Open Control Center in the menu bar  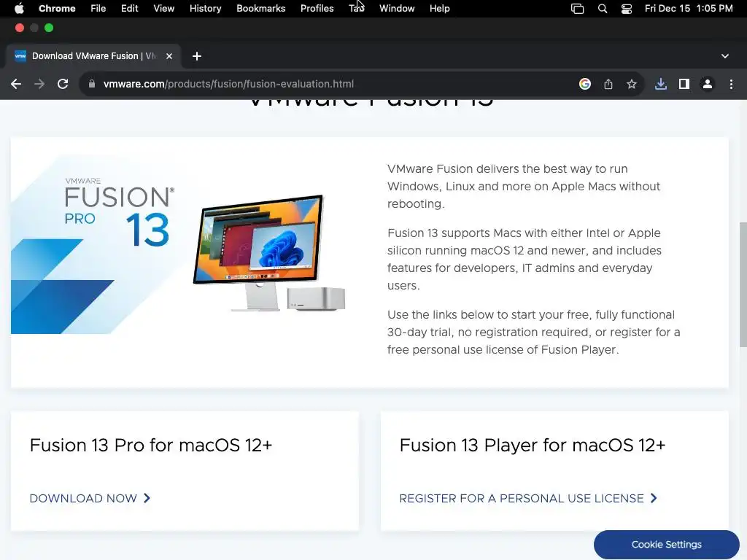(x=627, y=9)
